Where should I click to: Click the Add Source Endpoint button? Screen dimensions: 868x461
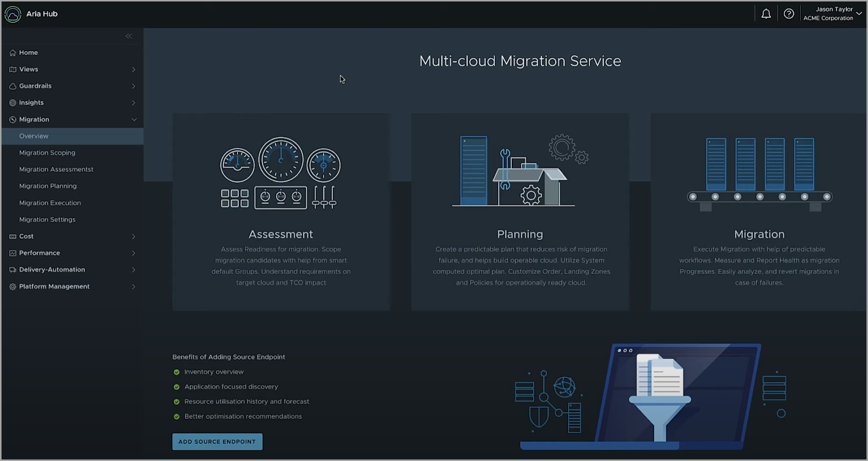[x=217, y=442]
